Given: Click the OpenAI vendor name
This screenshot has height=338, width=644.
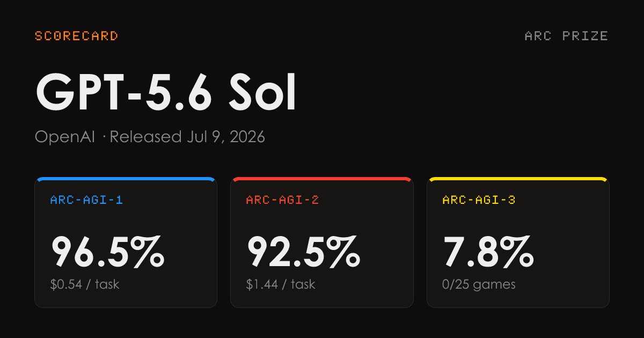Looking at the screenshot, I should [x=65, y=137].
